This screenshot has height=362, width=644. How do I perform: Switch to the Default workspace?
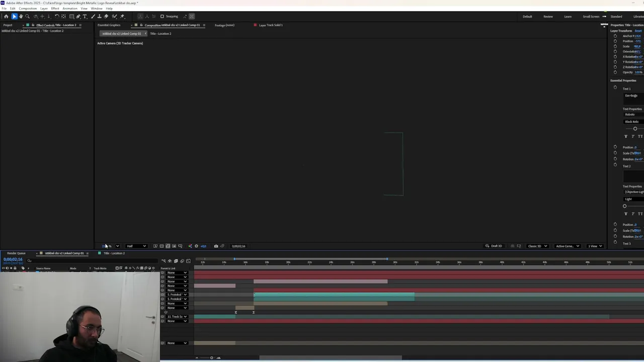point(527,17)
